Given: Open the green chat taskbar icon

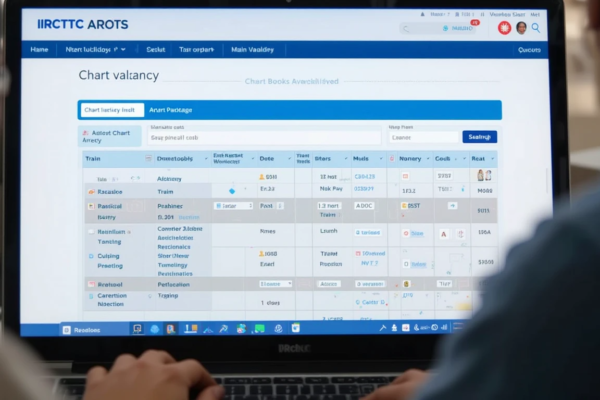Looking at the screenshot, I should tap(259, 329).
